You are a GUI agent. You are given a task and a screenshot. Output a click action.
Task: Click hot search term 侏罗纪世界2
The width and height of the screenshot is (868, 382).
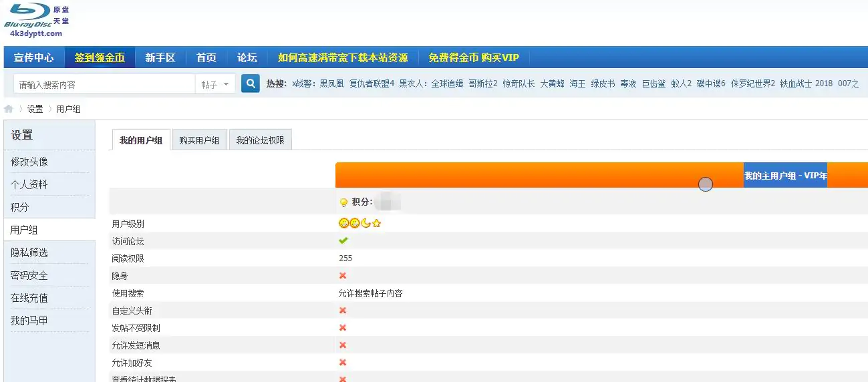[753, 83]
